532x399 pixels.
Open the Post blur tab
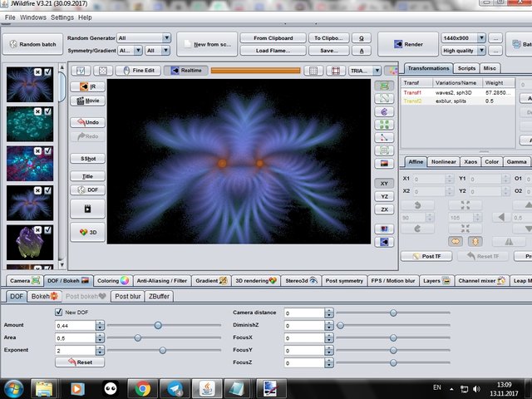(127, 296)
